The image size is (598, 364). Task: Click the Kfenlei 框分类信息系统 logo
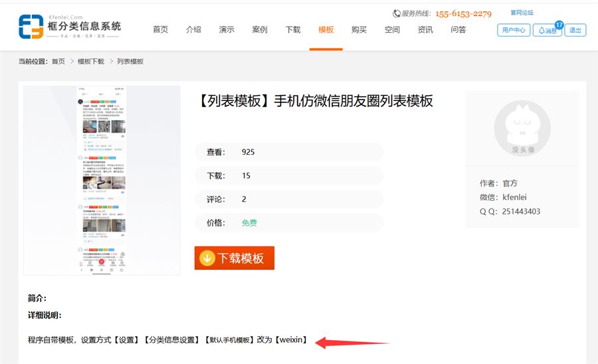click(x=70, y=28)
